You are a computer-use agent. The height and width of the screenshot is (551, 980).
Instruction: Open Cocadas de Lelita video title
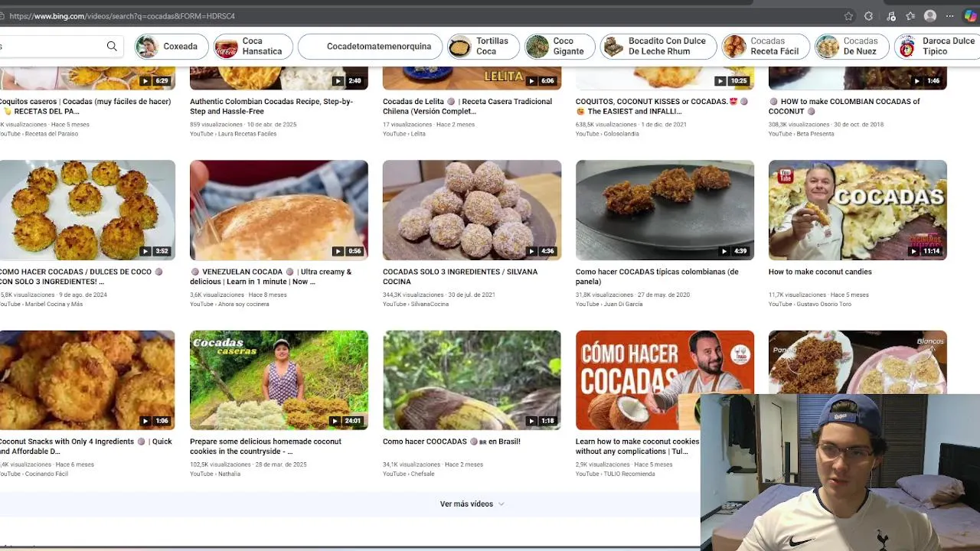coord(467,106)
